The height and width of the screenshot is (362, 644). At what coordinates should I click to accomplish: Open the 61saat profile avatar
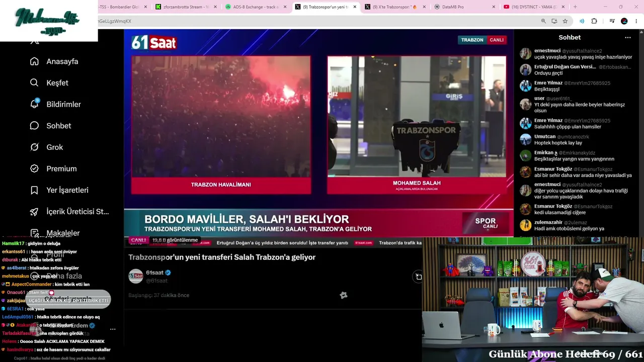136,277
